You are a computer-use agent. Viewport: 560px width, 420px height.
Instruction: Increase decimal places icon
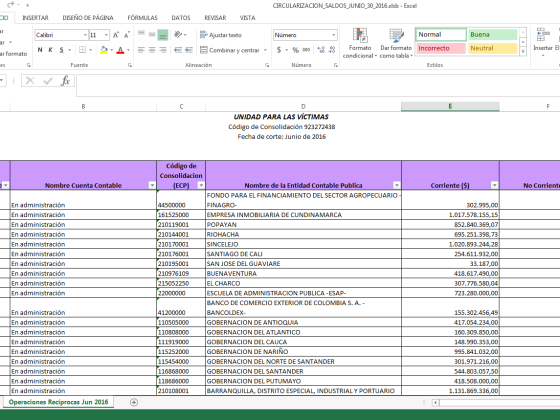[321, 50]
